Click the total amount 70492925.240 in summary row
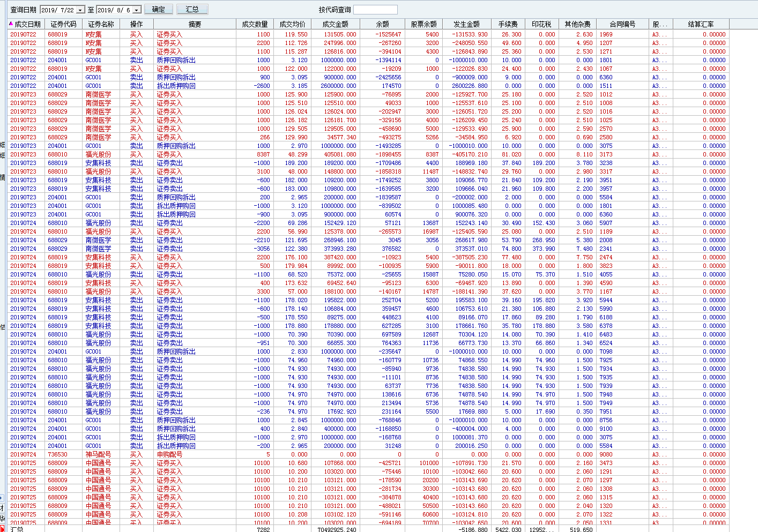 [337, 529]
